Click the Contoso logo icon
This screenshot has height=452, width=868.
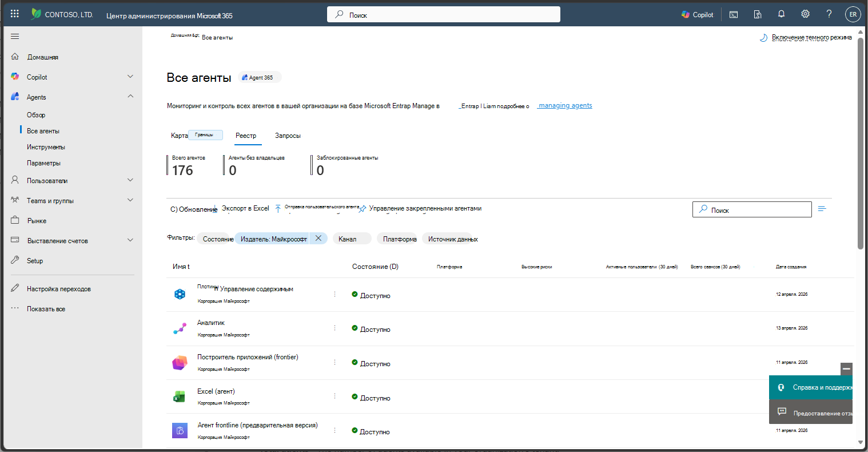(x=36, y=14)
